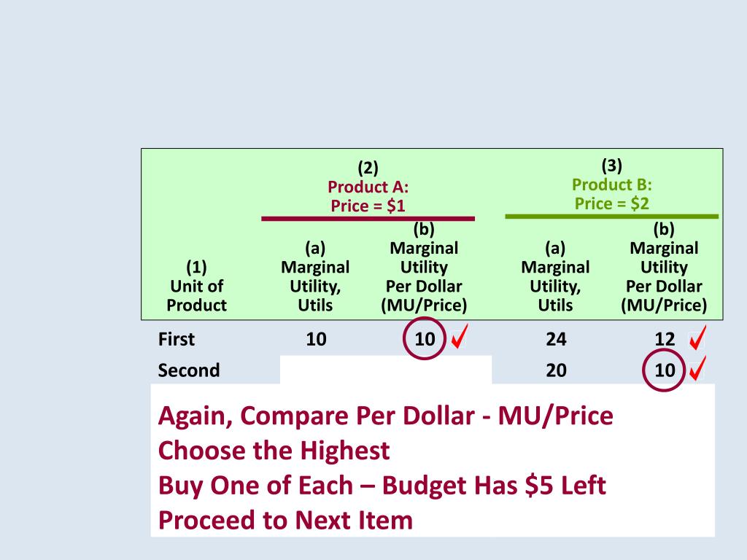Click the value 20 in Second row
Viewport: 747px width, 560px height.
tap(556, 370)
